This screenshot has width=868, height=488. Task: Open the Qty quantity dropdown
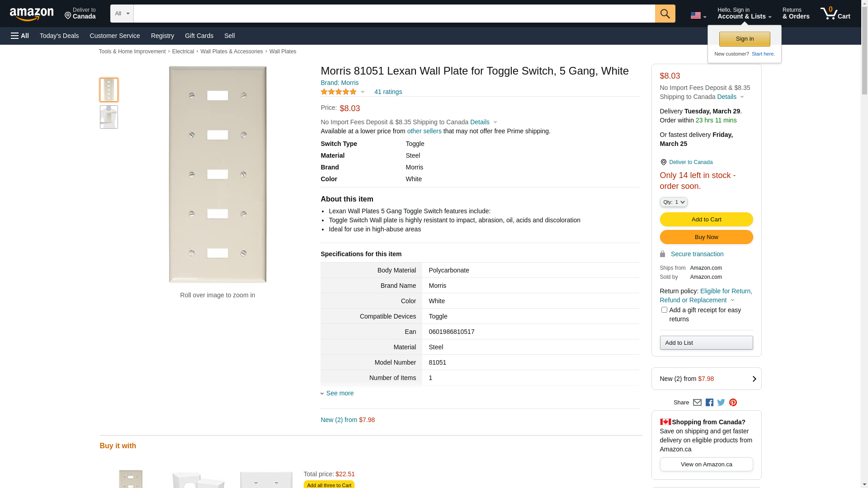pos(673,202)
